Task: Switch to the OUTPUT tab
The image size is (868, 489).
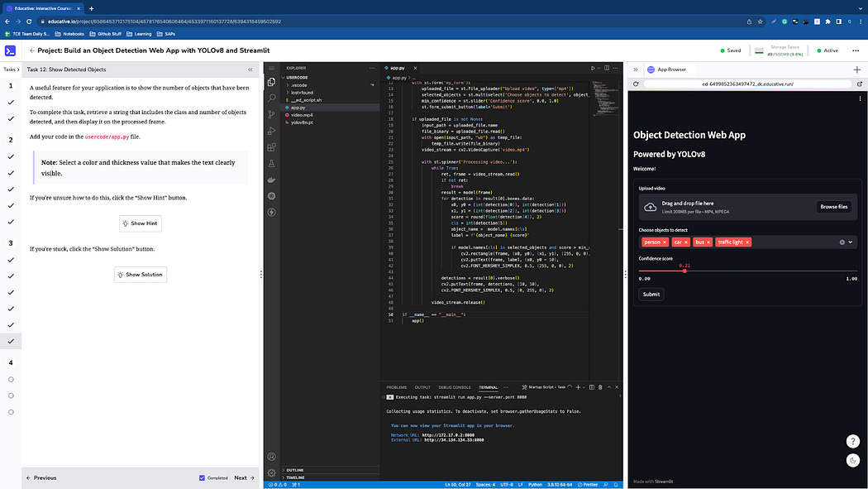Action: 422,388
